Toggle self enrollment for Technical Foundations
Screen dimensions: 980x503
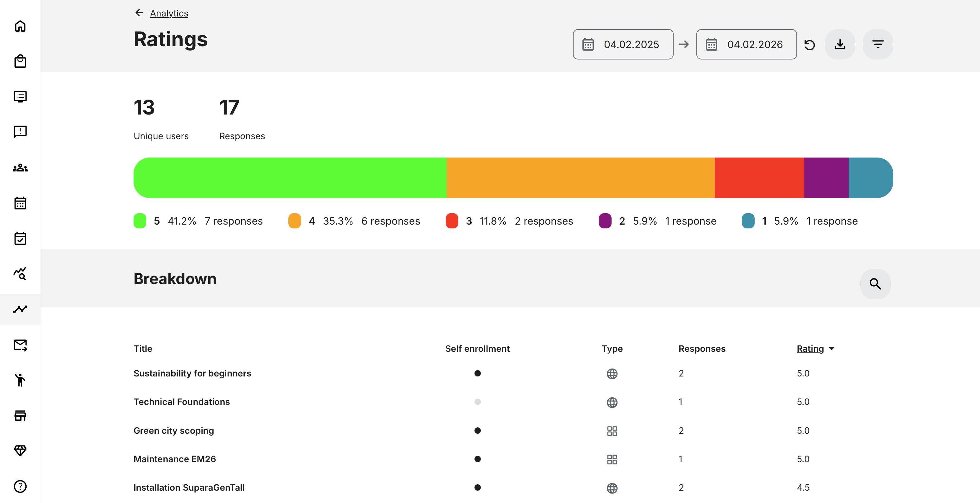click(477, 402)
